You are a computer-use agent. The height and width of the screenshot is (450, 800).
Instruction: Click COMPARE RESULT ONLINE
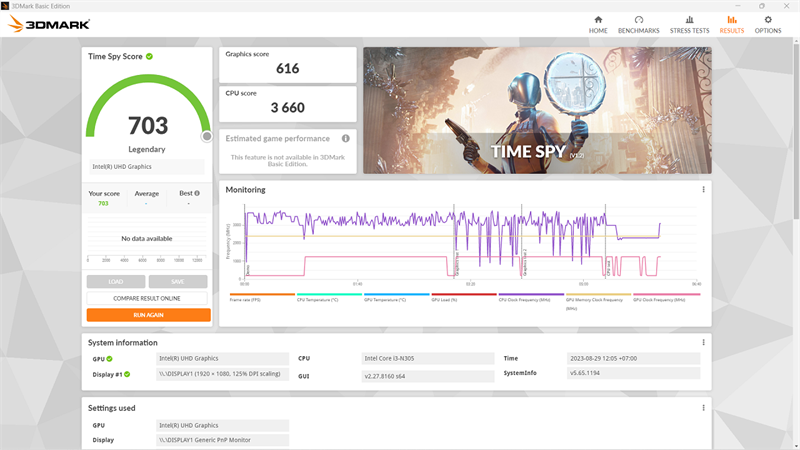(147, 298)
